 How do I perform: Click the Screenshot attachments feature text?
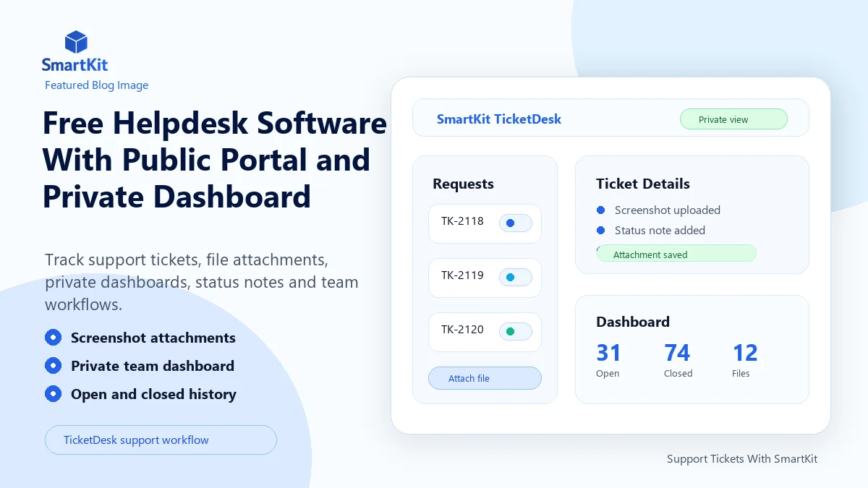(x=153, y=338)
